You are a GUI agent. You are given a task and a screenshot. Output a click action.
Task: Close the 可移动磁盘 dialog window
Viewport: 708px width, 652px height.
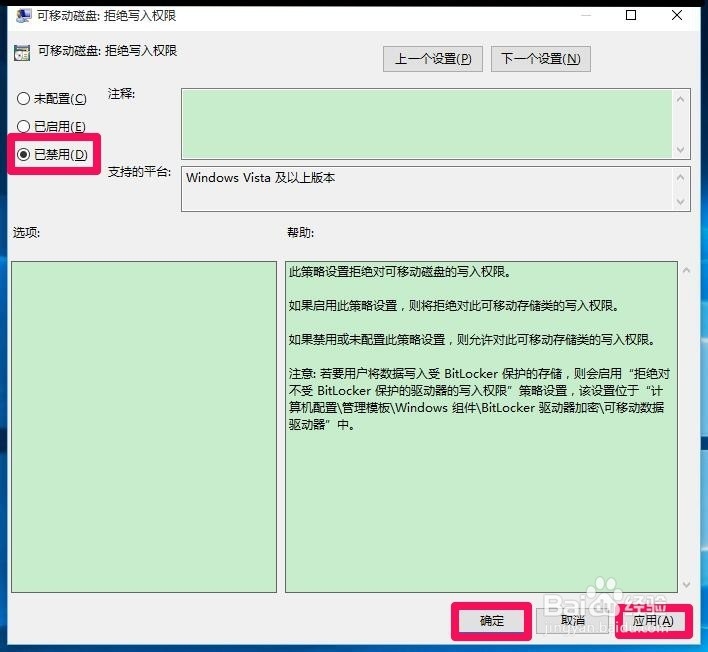676,15
